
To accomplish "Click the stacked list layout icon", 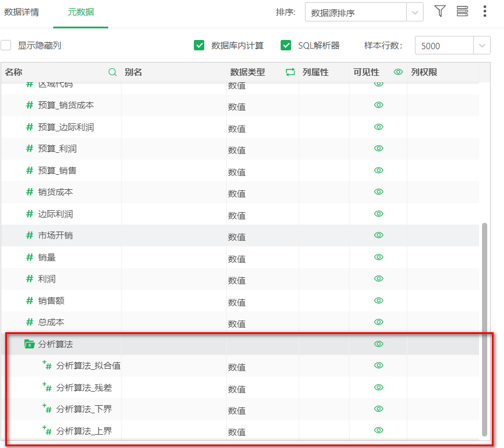I will pyautogui.click(x=462, y=11).
